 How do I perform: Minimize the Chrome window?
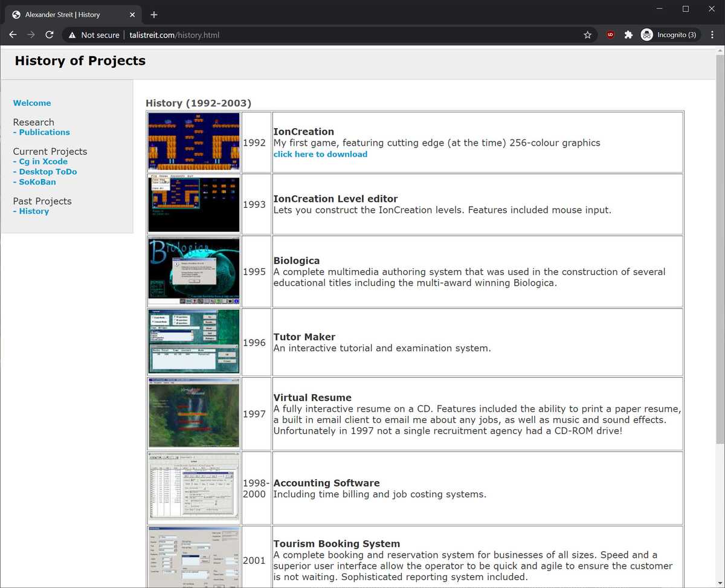[x=659, y=8]
